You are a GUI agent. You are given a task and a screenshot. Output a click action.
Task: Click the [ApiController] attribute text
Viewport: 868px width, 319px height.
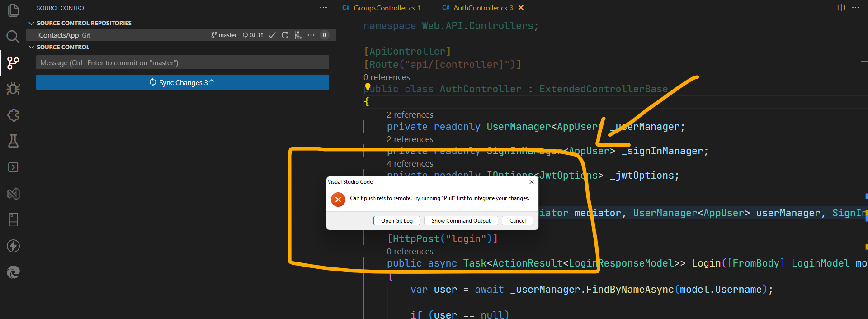click(407, 52)
